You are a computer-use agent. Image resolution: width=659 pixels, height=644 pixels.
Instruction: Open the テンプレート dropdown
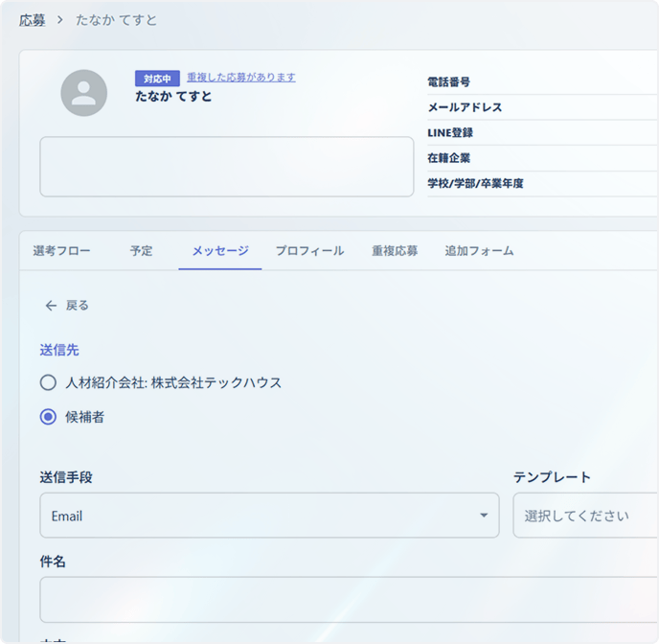585,516
